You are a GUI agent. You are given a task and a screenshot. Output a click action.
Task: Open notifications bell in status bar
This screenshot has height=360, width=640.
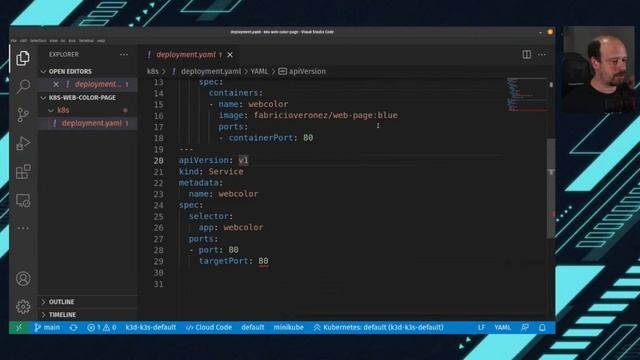click(x=542, y=327)
